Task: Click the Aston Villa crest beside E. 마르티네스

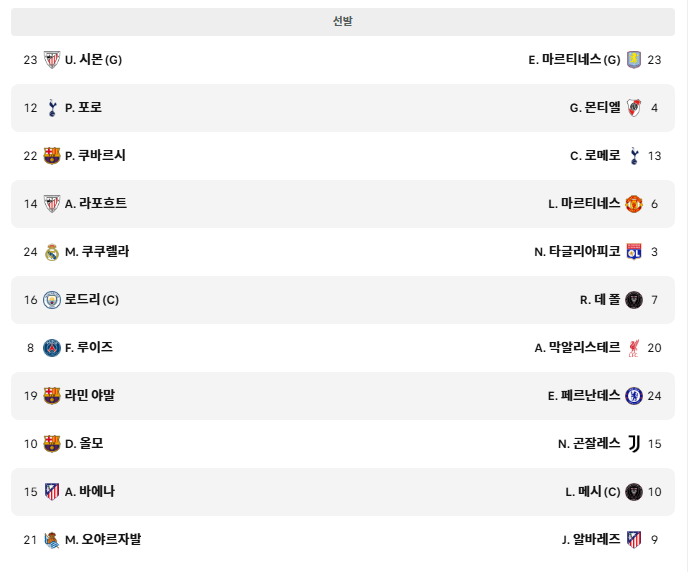Action: click(x=634, y=60)
